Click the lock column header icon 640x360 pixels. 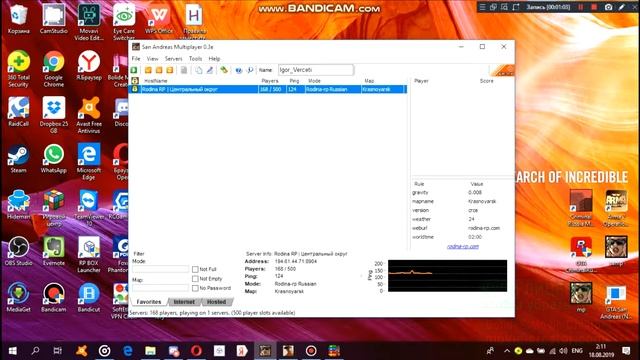(x=135, y=81)
